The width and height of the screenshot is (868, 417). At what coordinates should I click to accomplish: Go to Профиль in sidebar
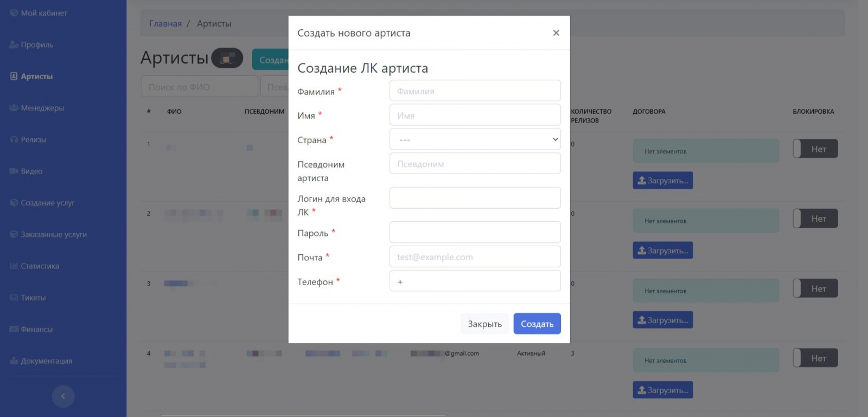pos(37,44)
